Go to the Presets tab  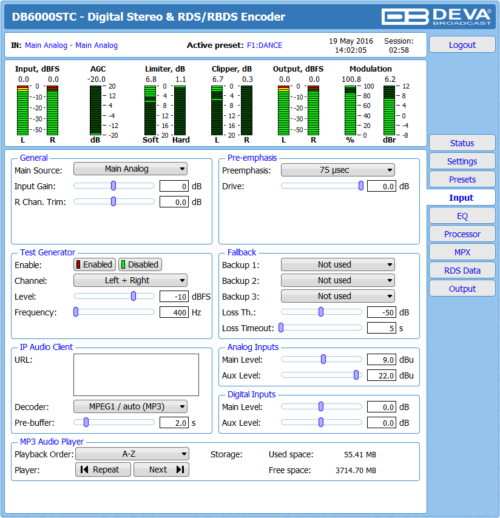(x=462, y=179)
